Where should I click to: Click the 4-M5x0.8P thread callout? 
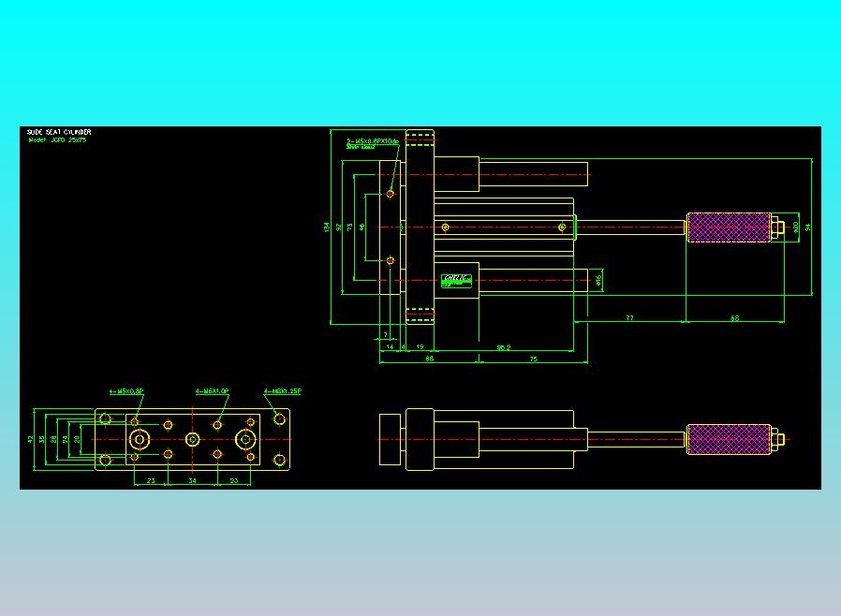[x=126, y=391]
